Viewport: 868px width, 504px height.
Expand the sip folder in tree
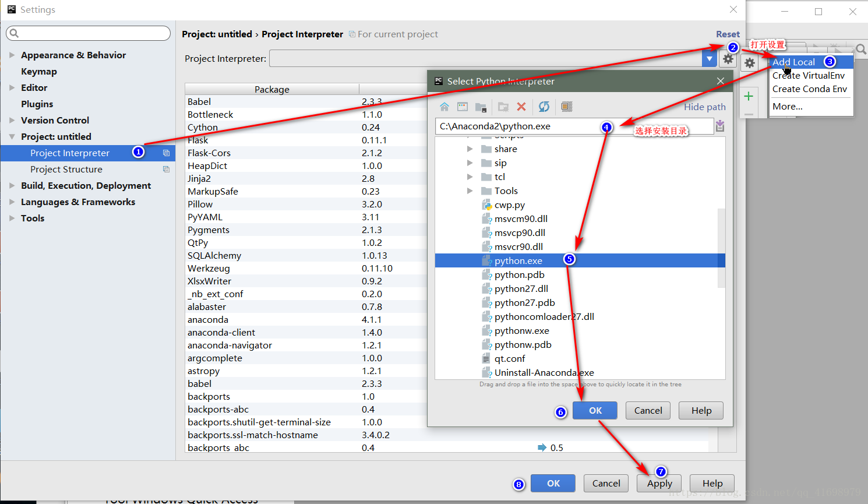tap(470, 163)
